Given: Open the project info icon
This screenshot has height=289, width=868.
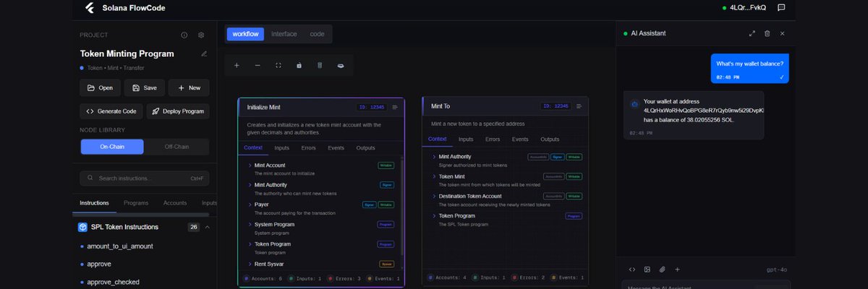Looking at the screenshot, I should [184, 35].
